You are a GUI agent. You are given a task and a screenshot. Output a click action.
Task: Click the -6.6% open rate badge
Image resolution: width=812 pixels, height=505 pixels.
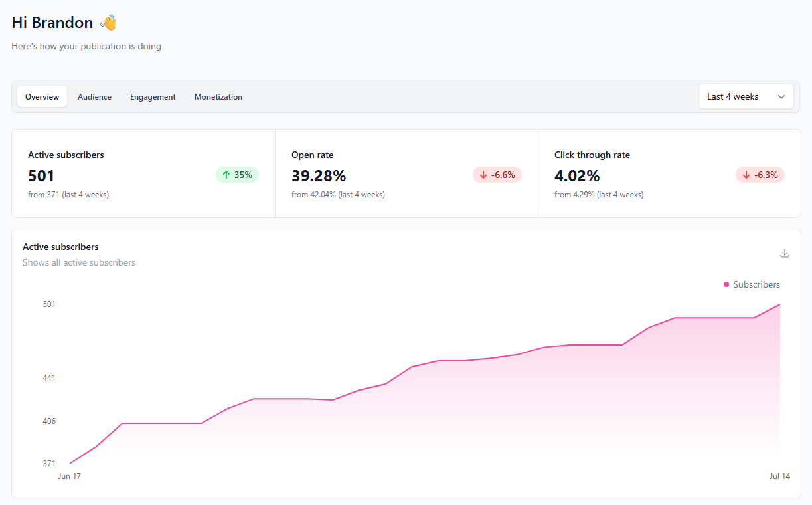point(497,175)
